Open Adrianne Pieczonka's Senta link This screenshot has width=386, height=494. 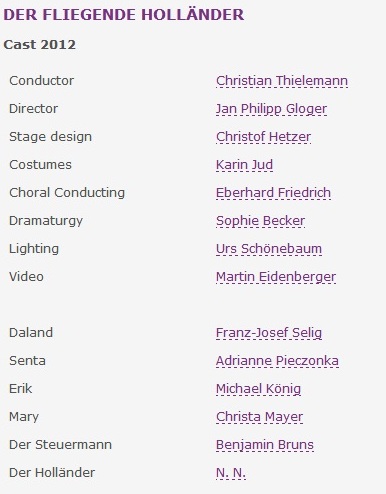pyautogui.click(x=277, y=361)
